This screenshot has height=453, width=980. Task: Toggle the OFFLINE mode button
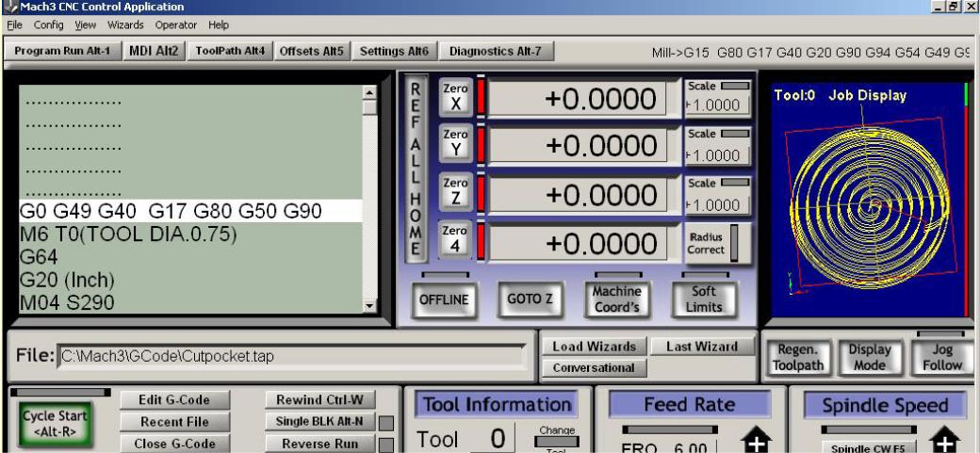tap(444, 299)
